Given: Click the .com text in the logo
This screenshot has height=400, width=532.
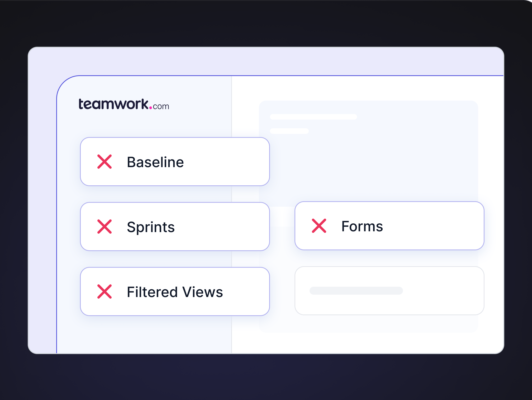Looking at the screenshot, I should pos(161,106).
